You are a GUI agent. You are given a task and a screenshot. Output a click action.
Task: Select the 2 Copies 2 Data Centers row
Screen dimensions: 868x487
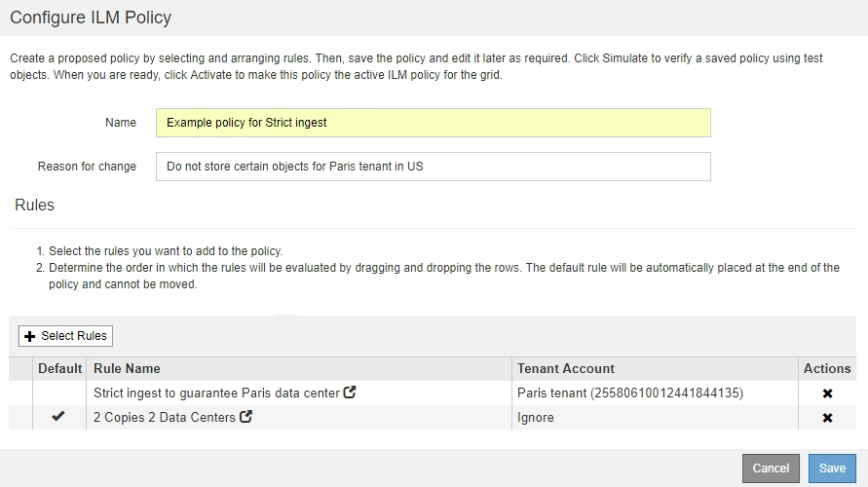click(164, 417)
